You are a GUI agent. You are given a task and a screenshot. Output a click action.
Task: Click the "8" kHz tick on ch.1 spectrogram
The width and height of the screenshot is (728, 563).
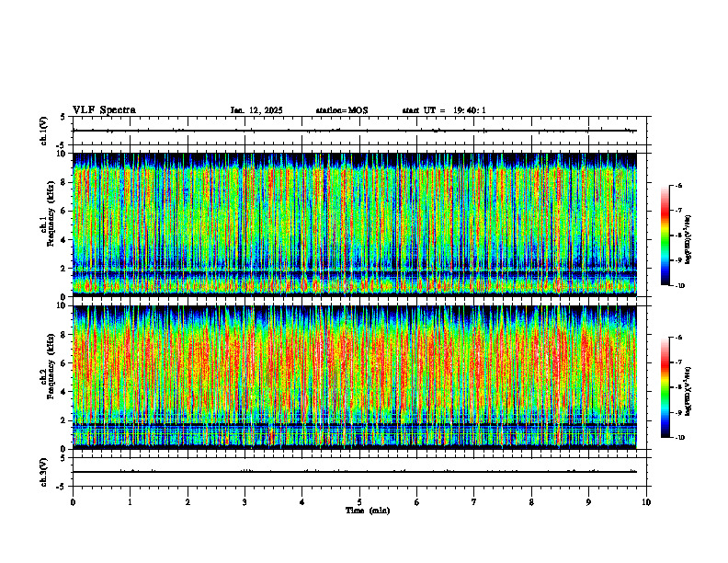[x=64, y=182]
